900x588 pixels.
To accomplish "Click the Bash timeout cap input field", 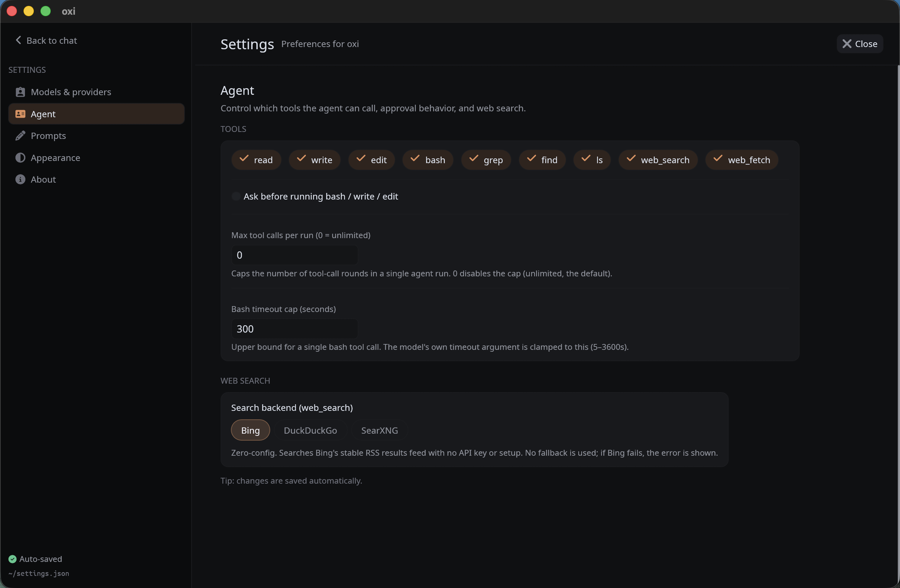I will click(x=294, y=329).
